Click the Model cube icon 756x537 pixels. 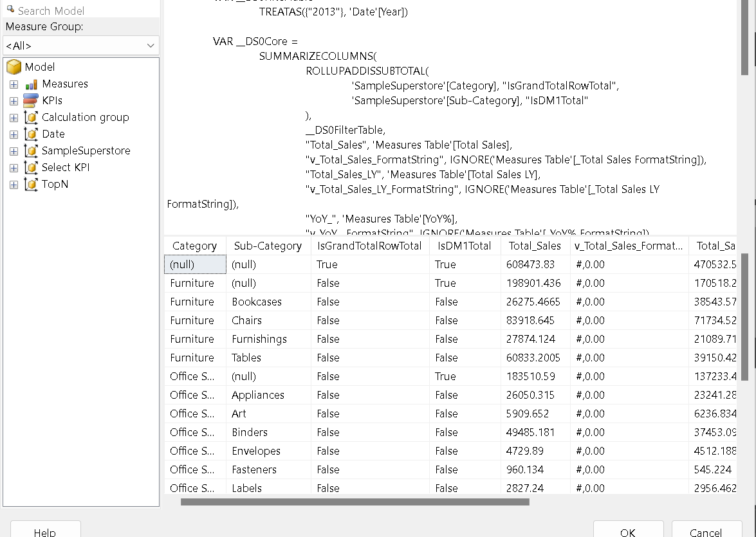click(x=14, y=67)
